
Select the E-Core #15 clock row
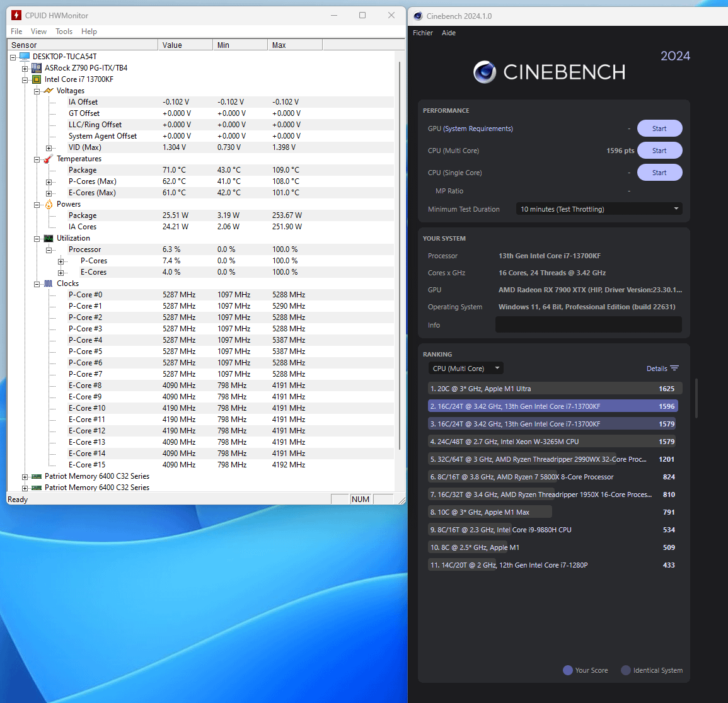[231, 465]
